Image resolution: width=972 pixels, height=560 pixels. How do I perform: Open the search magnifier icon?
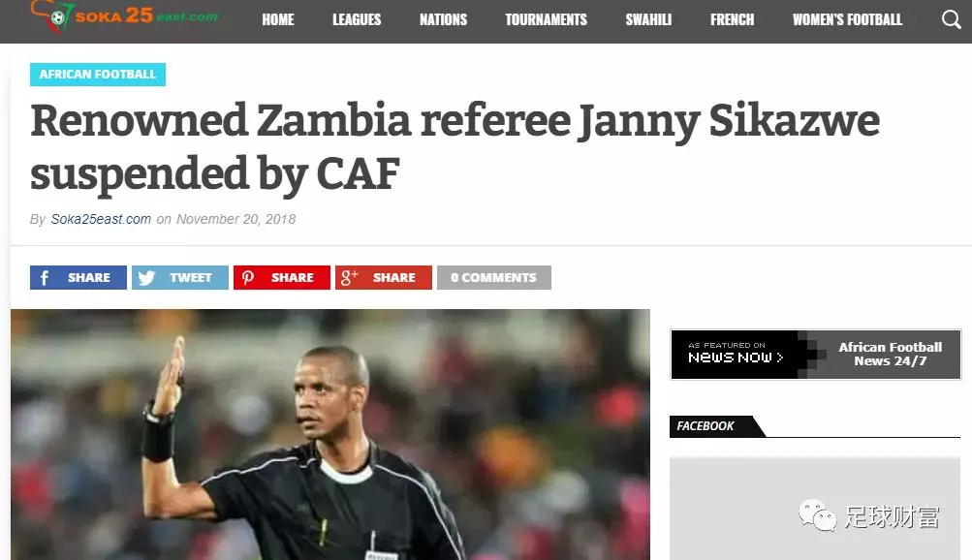[x=951, y=19]
